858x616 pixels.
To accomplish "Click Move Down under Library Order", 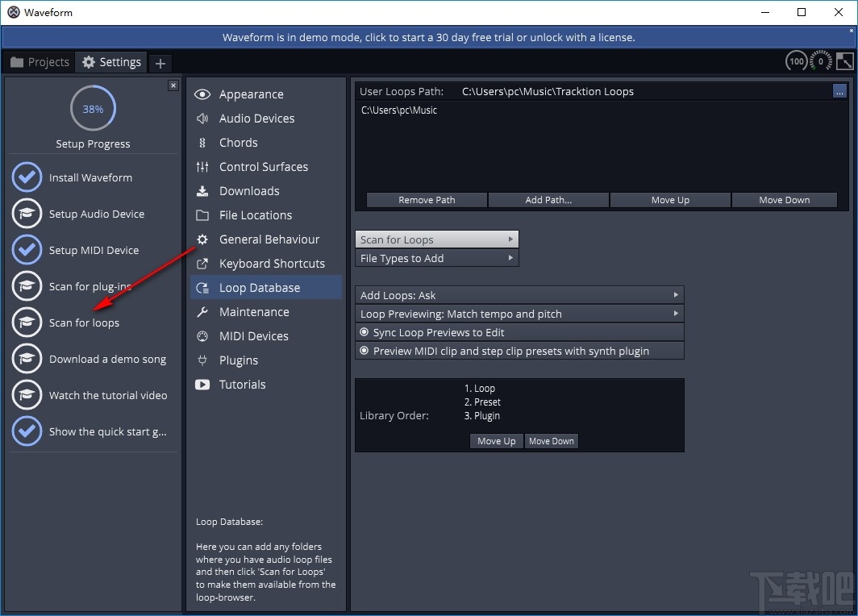I will [x=551, y=441].
